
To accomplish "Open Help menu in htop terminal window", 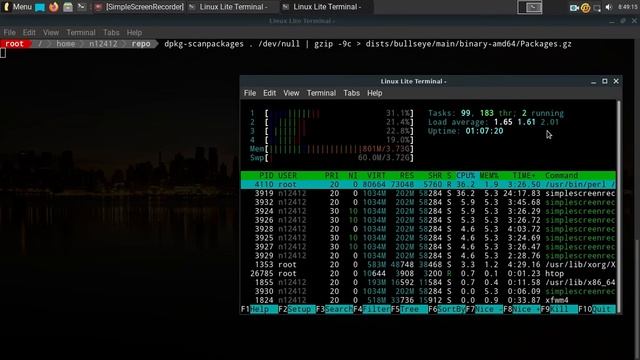I will pyautogui.click(x=375, y=93).
